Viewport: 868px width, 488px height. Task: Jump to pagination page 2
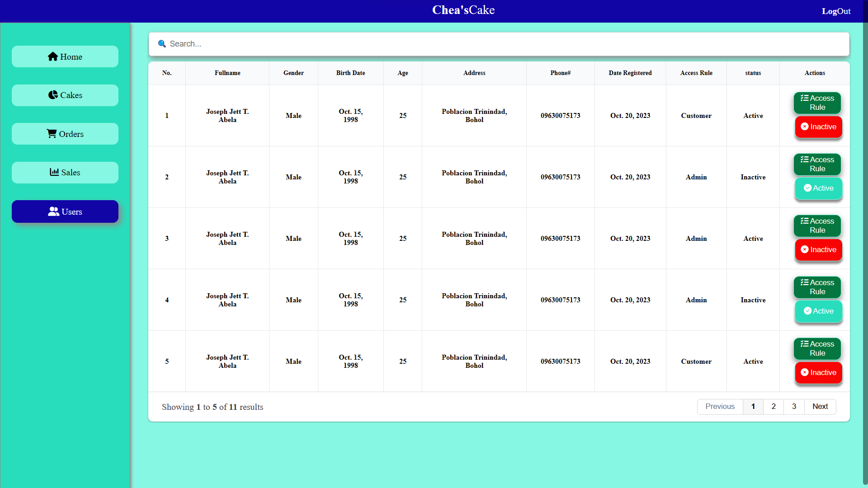point(774,407)
